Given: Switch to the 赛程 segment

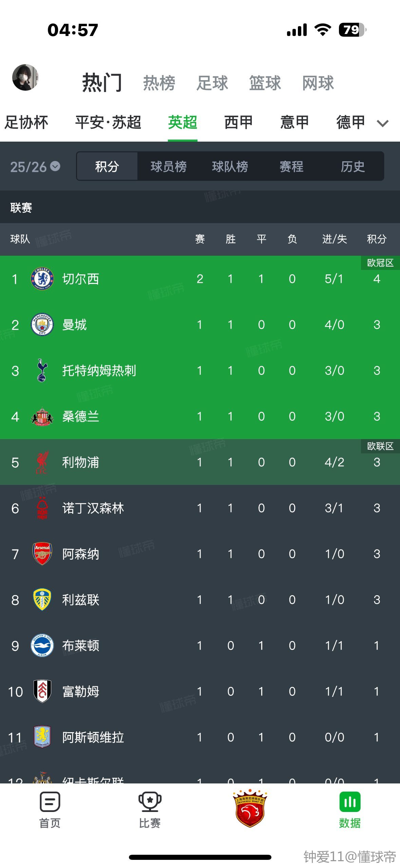Looking at the screenshot, I should [x=291, y=166].
